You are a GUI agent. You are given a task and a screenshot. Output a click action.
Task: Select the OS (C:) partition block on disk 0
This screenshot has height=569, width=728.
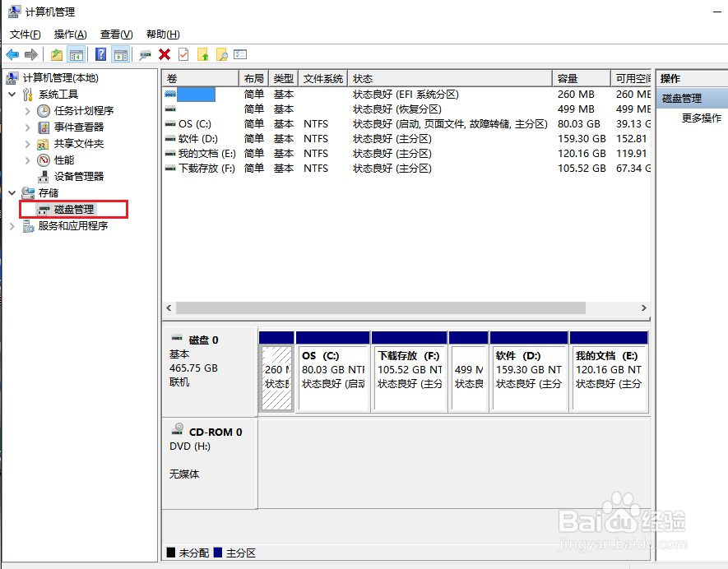point(333,372)
